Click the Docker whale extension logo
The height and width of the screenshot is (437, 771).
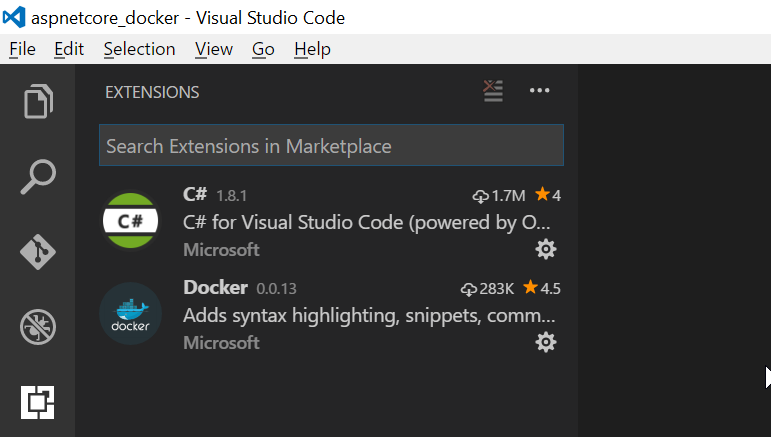tap(130, 314)
